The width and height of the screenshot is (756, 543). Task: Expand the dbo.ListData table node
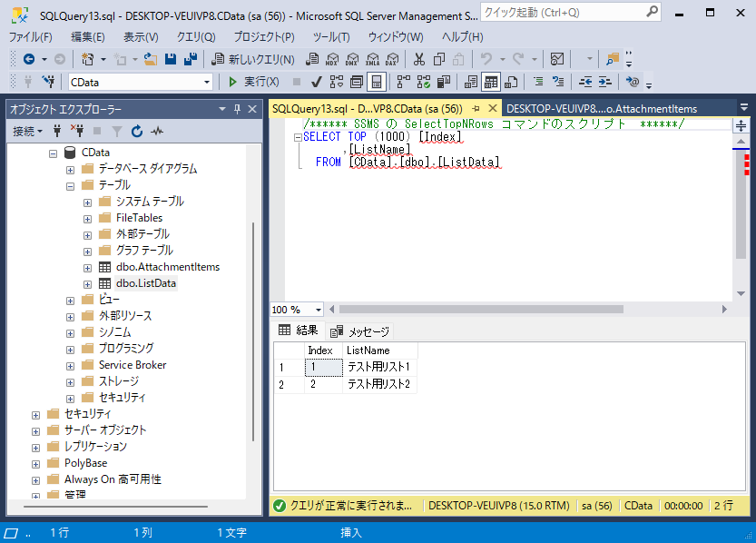coord(87,284)
